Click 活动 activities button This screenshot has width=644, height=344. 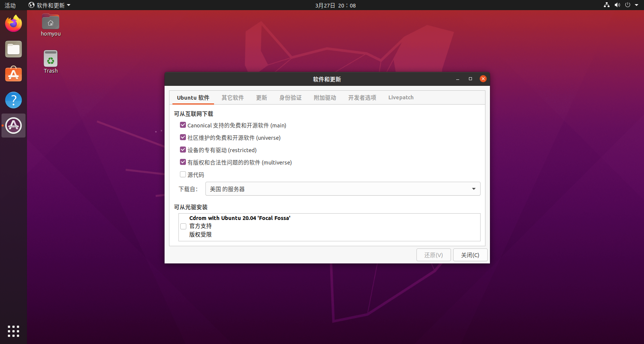(x=10, y=5)
